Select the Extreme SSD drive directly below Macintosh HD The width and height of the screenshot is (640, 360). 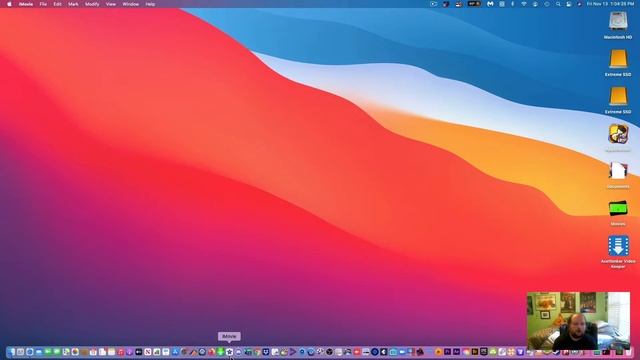pyautogui.click(x=618, y=63)
